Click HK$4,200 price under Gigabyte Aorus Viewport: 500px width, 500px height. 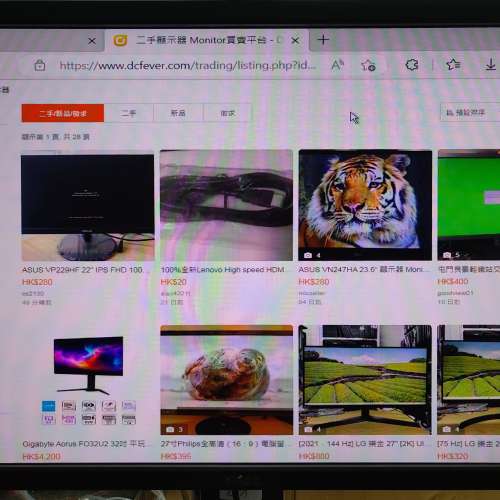click(x=41, y=456)
